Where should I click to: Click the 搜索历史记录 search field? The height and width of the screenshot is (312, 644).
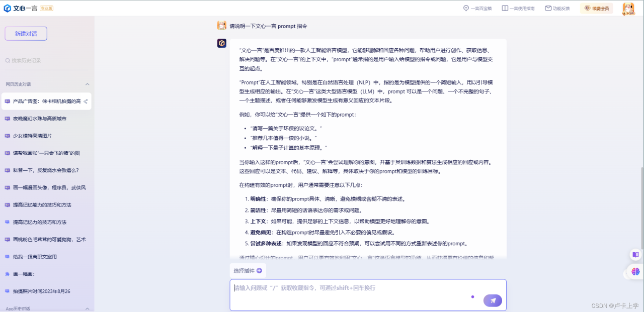(47, 60)
